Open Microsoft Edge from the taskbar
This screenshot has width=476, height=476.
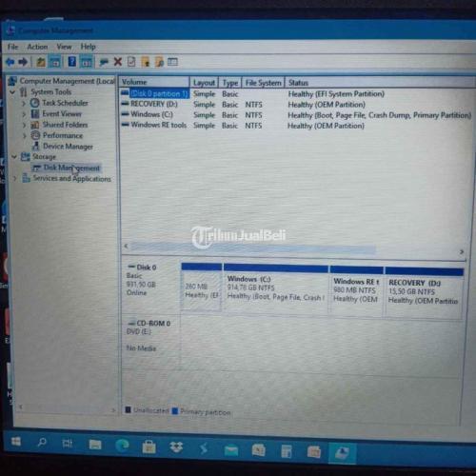pyautogui.click(x=122, y=446)
